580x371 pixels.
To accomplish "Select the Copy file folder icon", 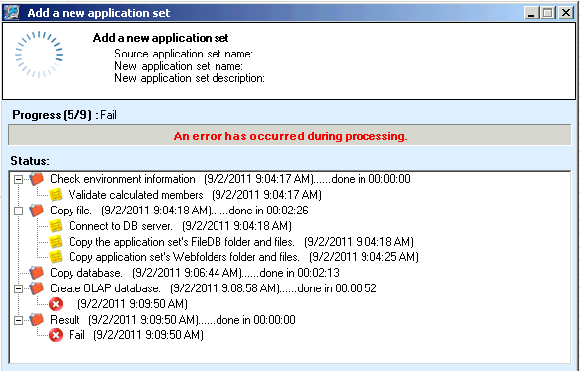I will point(37,210).
